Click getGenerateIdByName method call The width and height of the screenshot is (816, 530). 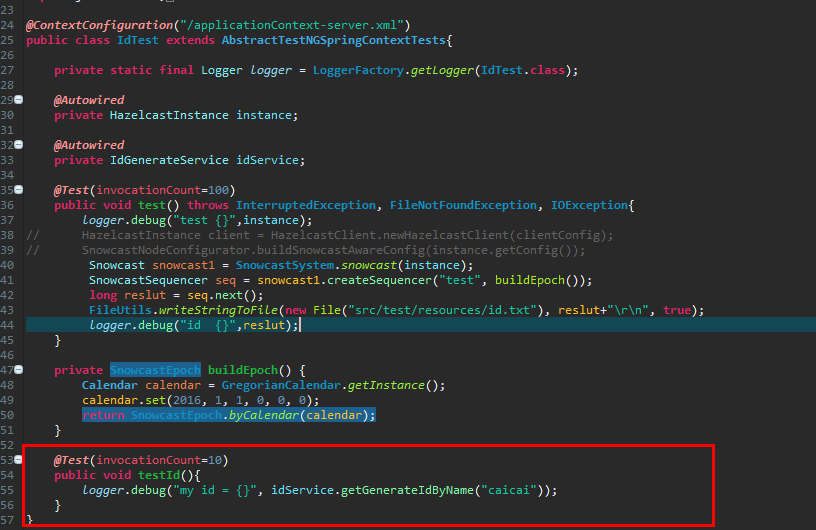tap(407, 490)
